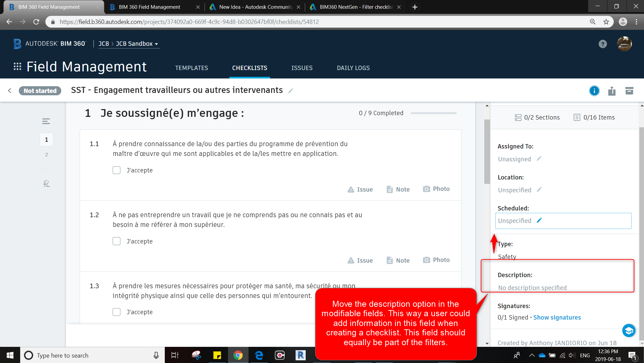
Task: Open the signatures view in left sidebar
Action: [46, 183]
